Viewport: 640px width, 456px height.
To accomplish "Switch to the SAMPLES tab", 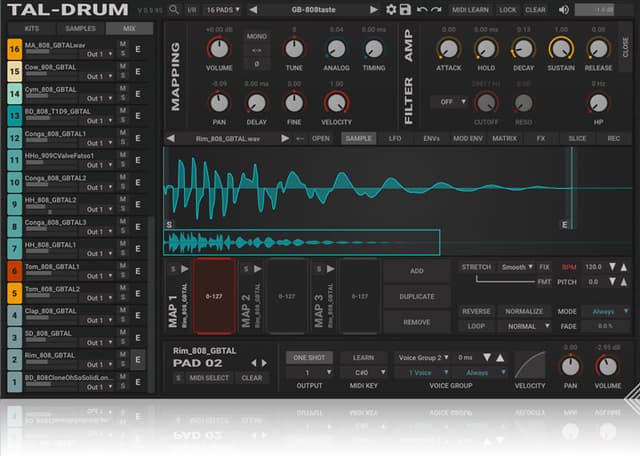I will pyautogui.click(x=80, y=29).
